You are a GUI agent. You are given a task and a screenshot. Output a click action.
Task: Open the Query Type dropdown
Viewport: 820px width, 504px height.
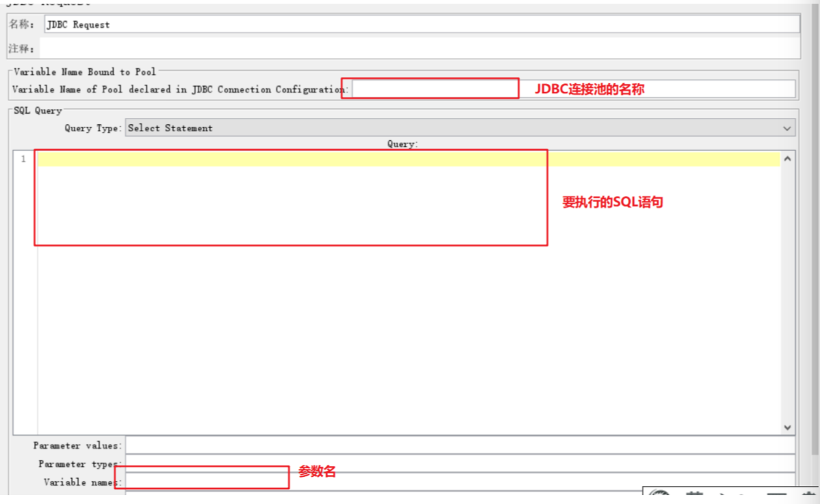coord(460,128)
